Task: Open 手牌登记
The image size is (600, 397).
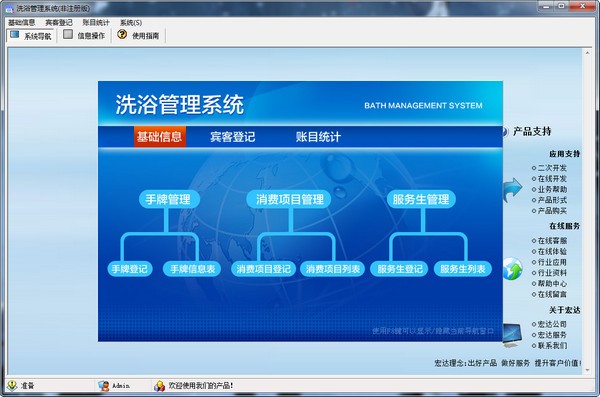Action: pyautogui.click(x=130, y=269)
